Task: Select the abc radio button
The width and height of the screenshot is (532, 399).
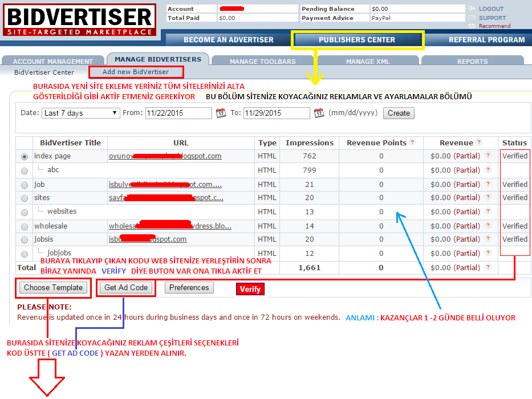Action: coord(25,170)
